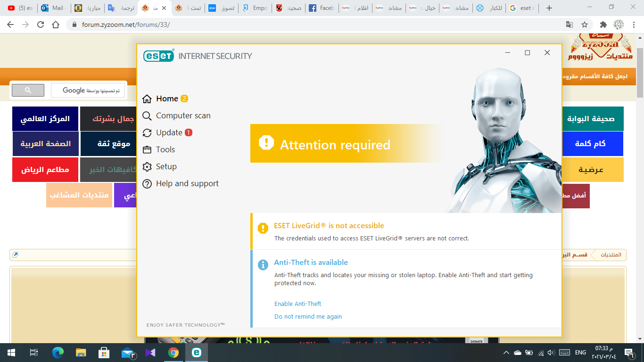This screenshot has height=362, width=644.
Task: Click the Computer scan magnifier icon
Action: click(x=147, y=116)
